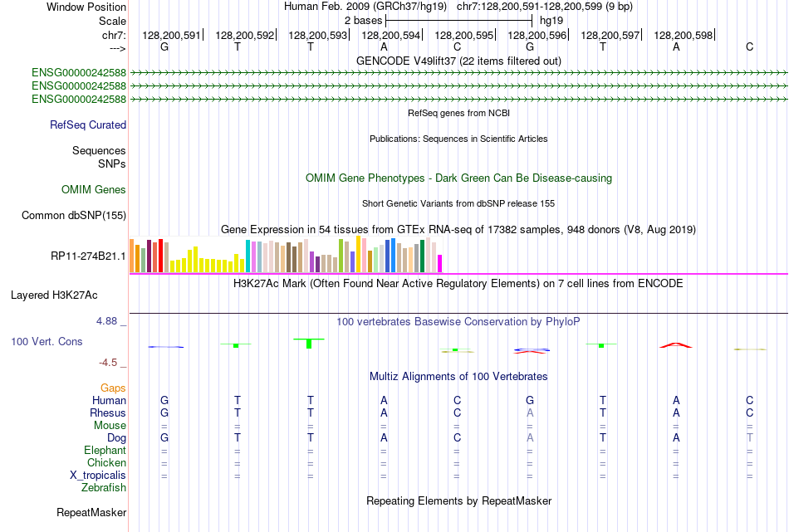Click the Publications: Sequences in Scientific Articles title
This screenshot has width=789, height=532.
[458, 139]
